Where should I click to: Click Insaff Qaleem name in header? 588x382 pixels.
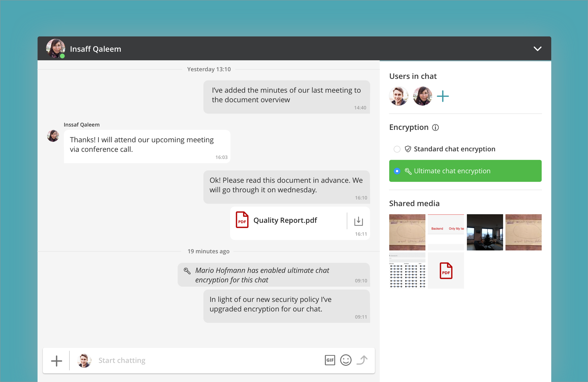(x=96, y=49)
